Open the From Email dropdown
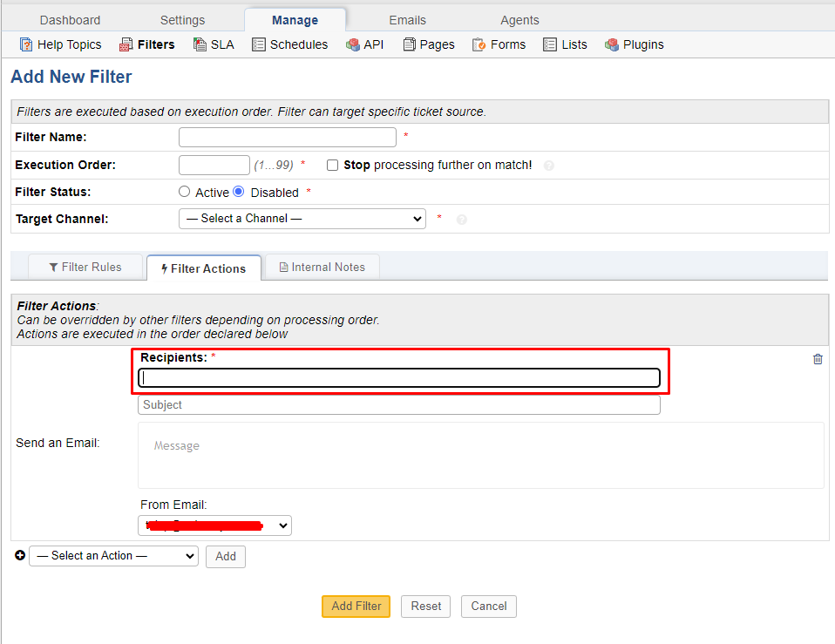This screenshot has width=835, height=644. click(x=214, y=525)
